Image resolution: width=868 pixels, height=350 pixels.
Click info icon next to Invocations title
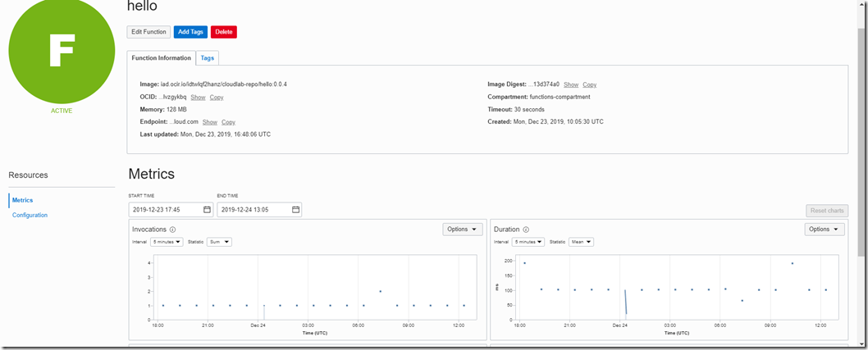tap(173, 230)
